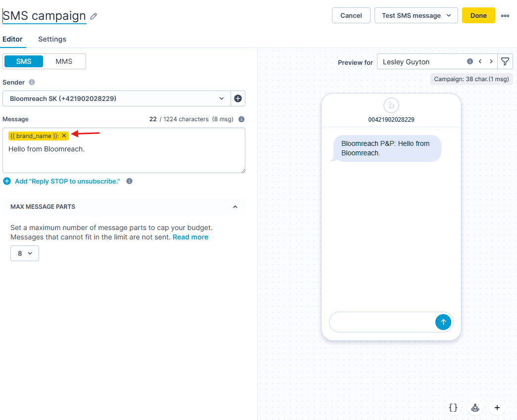This screenshot has width=517, height=420.
Task: Open the preview customer filter
Action: pyautogui.click(x=505, y=61)
